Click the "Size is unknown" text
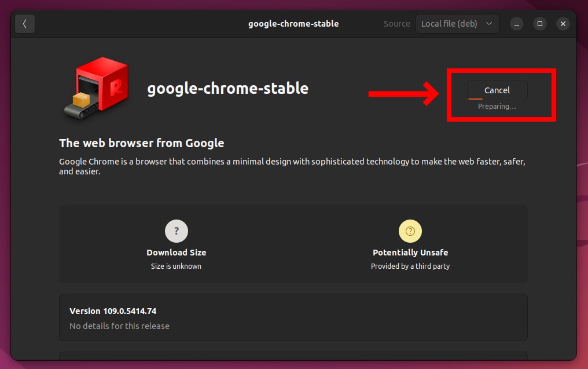The height and width of the screenshot is (369, 588). (176, 266)
